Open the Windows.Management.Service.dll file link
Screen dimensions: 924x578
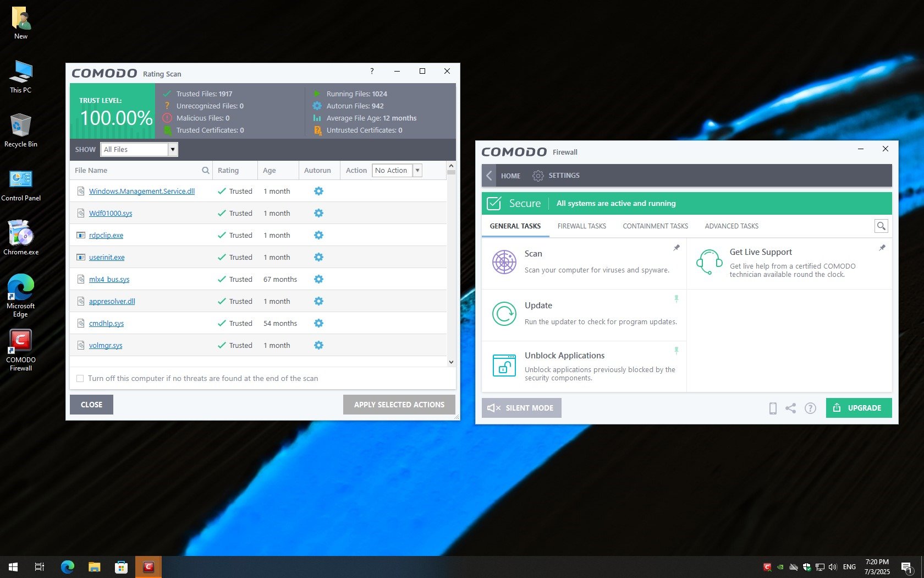click(142, 191)
